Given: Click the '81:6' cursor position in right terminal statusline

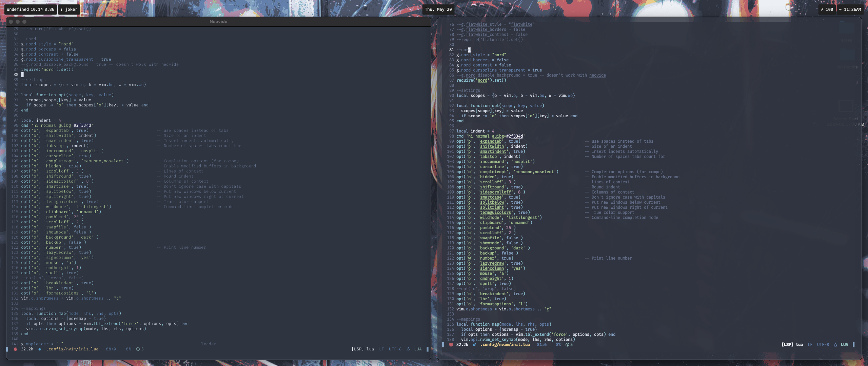Looking at the screenshot, I should coord(542,345).
